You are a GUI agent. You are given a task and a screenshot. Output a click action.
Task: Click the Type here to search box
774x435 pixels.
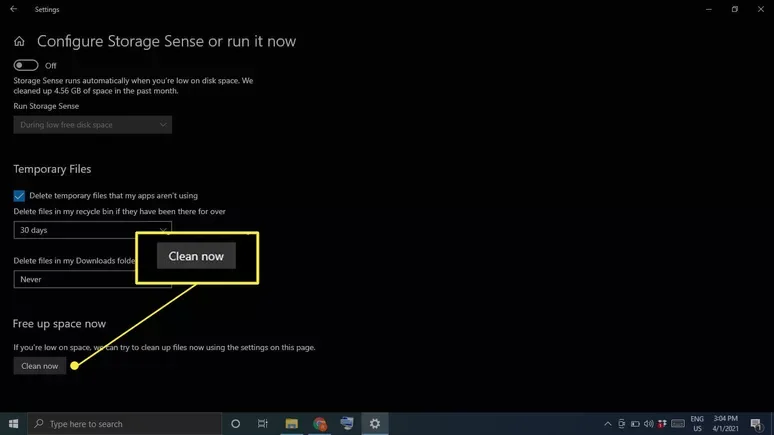pyautogui.click(x=124, y=424)
